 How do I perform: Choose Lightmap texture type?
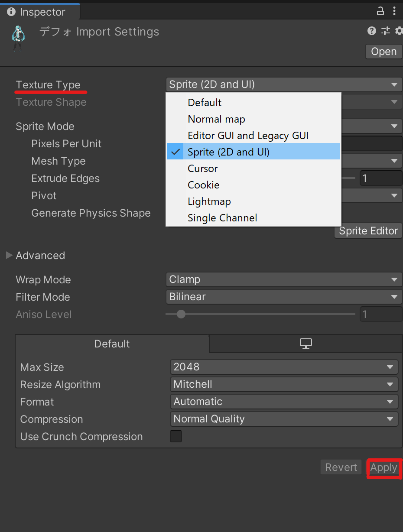click(253, 201)
